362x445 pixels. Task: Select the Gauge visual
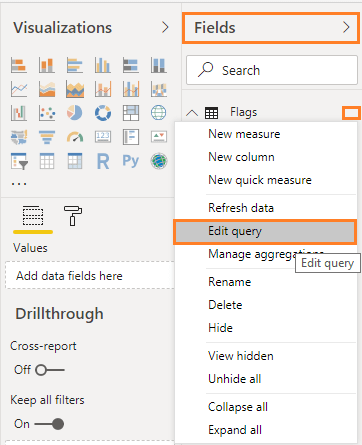(x=75, y=137)
